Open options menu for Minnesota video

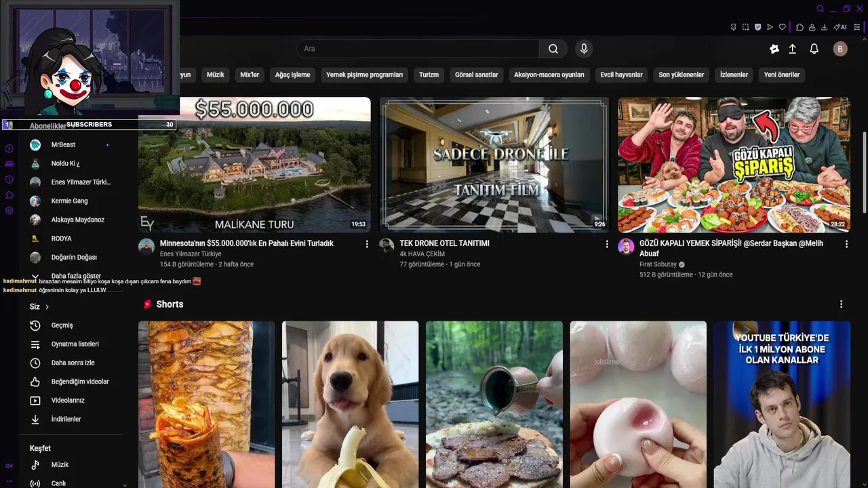tap(367, 244)
